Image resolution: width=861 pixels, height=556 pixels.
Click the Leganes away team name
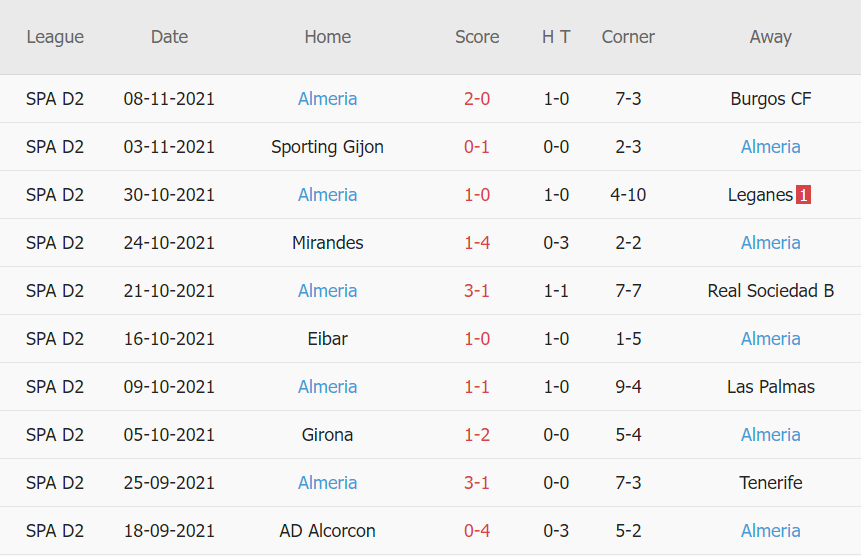[x=760, y=195]
